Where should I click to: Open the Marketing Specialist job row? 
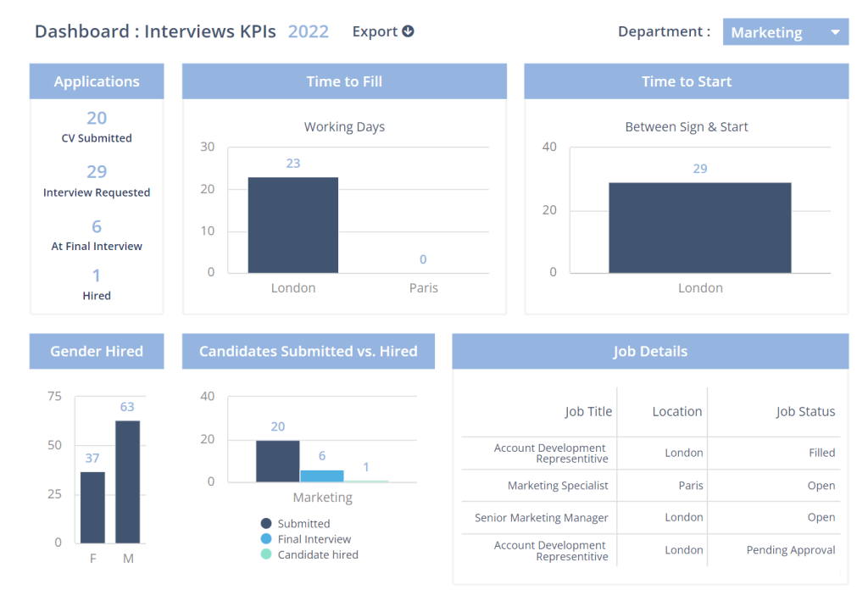pos(651,486)
